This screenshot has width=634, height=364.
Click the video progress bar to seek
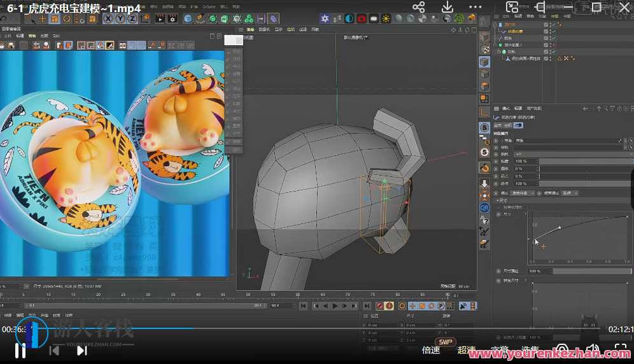317,328
